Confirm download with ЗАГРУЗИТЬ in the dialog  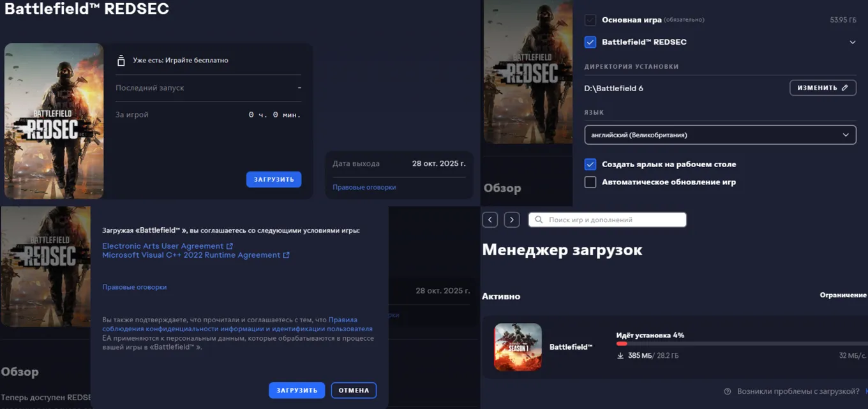point(297,390)
